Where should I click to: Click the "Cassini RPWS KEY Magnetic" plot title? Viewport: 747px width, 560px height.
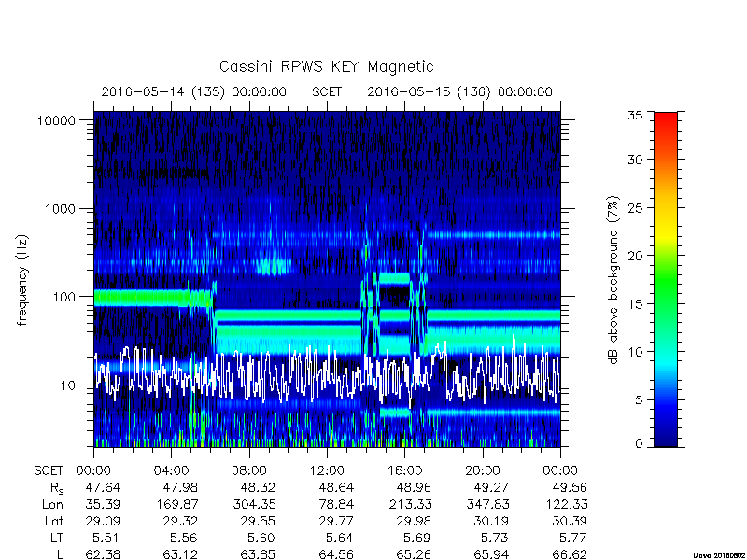326,66
